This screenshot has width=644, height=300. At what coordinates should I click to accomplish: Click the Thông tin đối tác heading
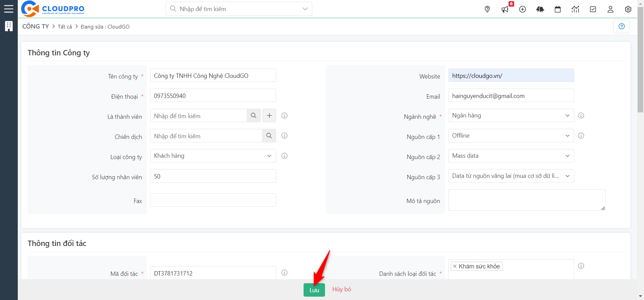point(57,243)
